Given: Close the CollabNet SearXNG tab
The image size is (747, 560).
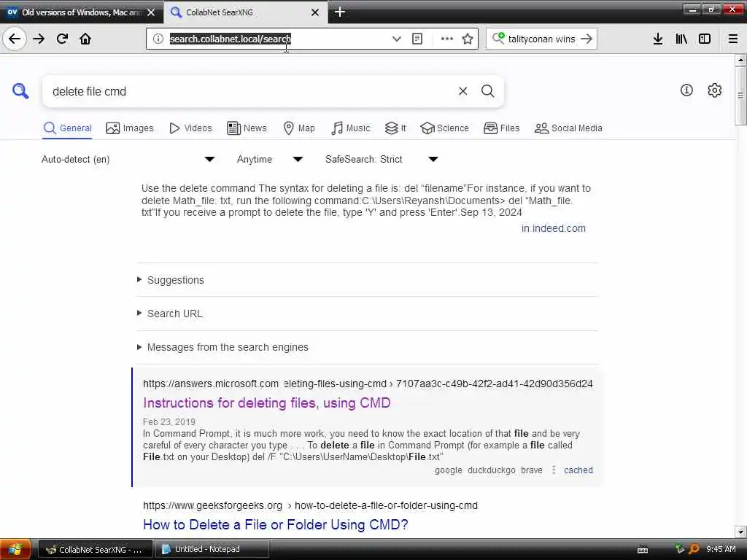Looking at the screenshot, I should point(315,12).
